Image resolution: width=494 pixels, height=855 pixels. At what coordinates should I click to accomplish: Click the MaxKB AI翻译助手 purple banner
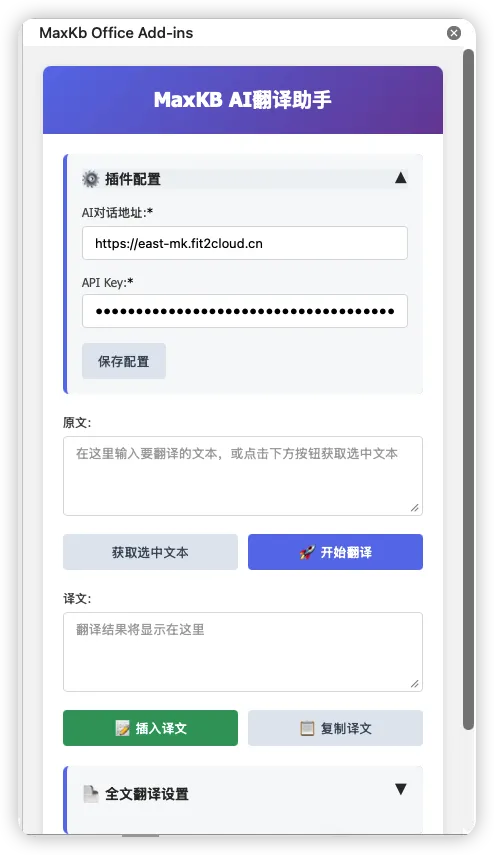(243, 100)
